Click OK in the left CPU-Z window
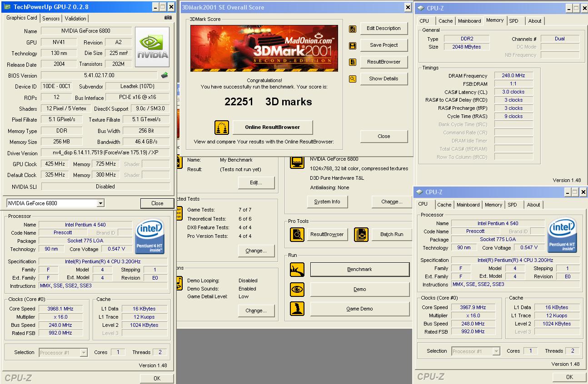 157,378
